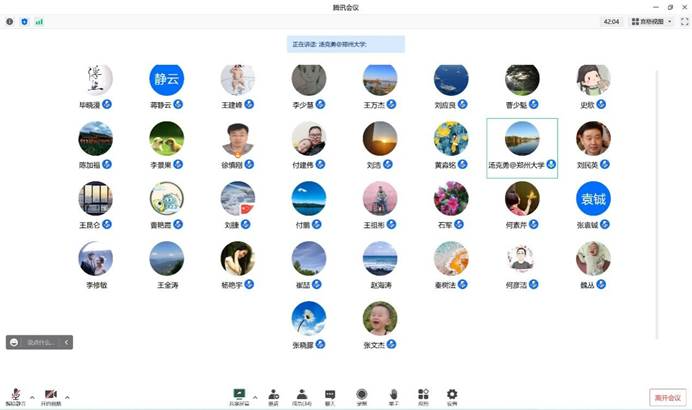Expand camera video options arrow
This screenshot has width=692, height=410.
coord(67,397)
